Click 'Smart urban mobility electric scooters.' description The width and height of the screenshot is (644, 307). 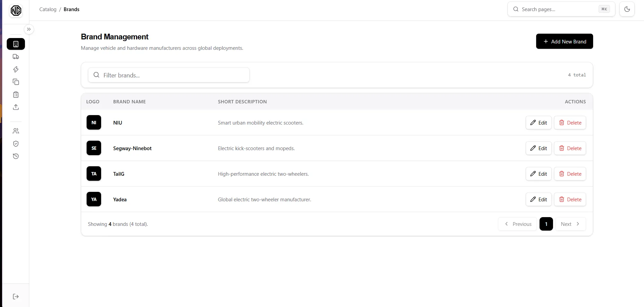(260, 123)
